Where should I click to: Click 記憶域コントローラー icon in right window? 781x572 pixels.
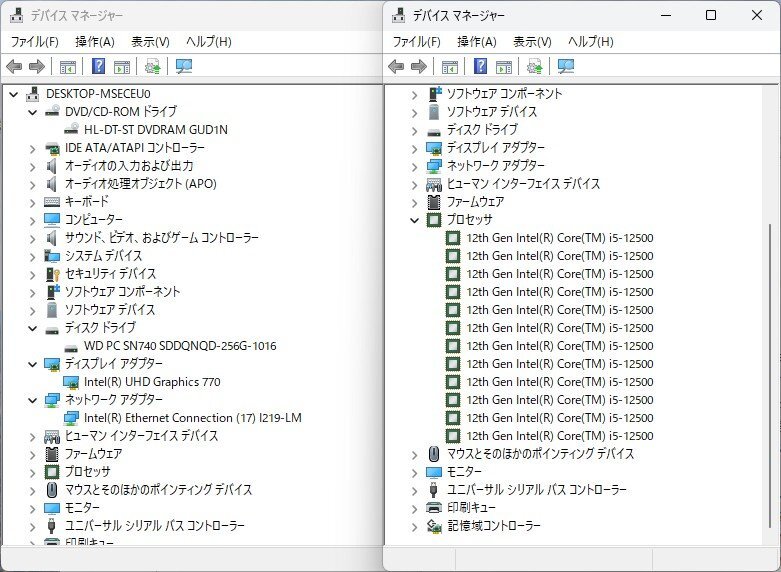click(x=434, y=526)
